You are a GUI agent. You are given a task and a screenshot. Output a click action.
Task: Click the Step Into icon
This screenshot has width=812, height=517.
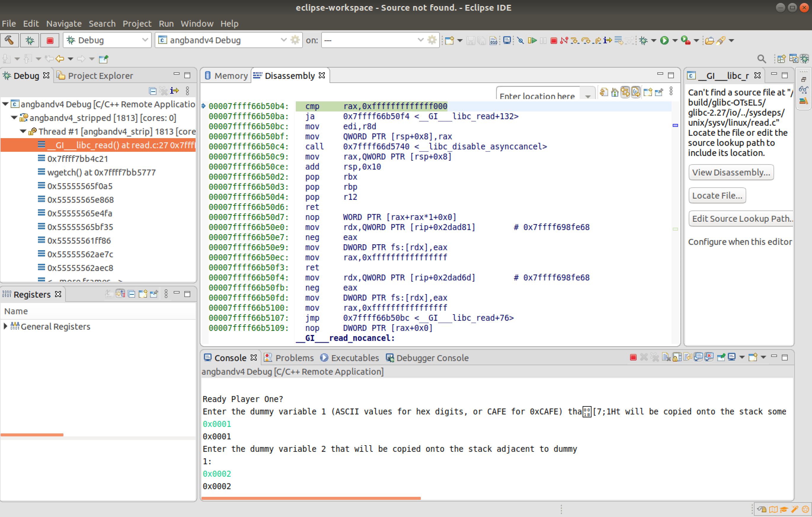pos(575,41)
